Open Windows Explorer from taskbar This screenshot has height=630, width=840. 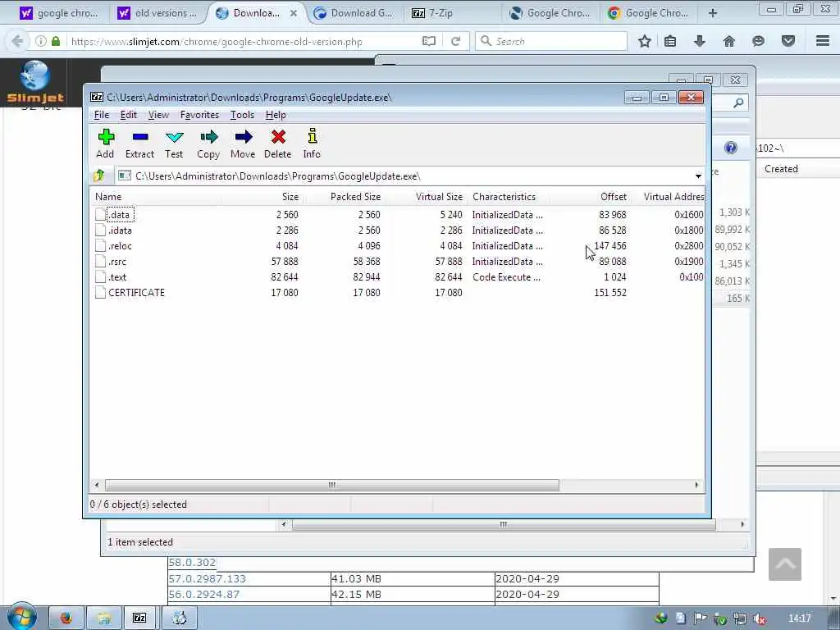(104, 619)
